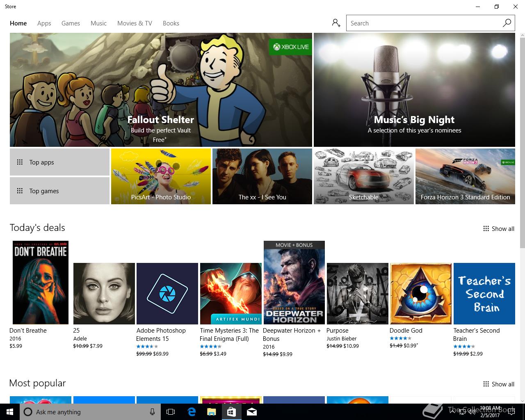Open File Explorer from the taskbar
This screenshot has width=525, height=420.
211,412
